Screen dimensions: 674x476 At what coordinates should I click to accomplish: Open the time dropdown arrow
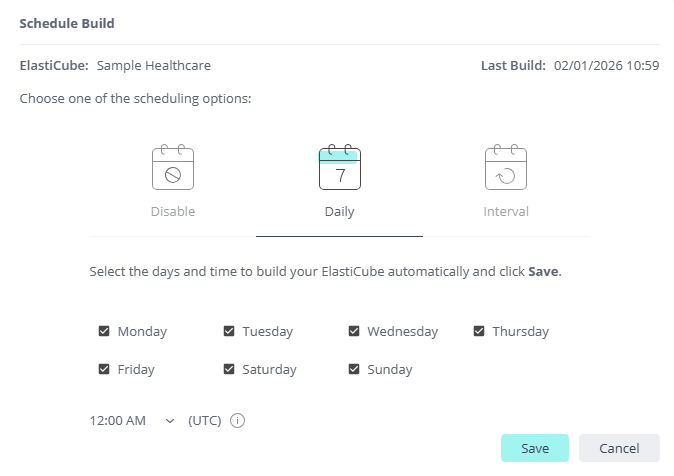(x=169, y=421)
